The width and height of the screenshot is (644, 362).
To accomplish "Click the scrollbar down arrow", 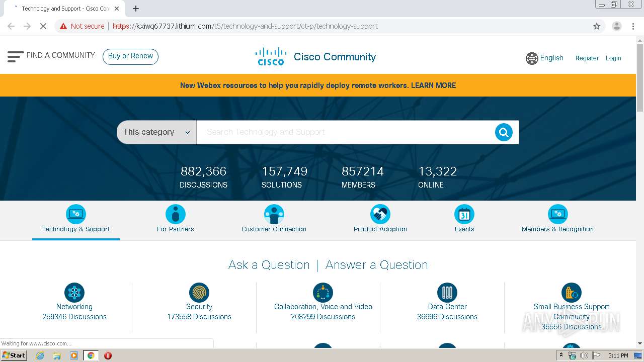I will point(640,343).
